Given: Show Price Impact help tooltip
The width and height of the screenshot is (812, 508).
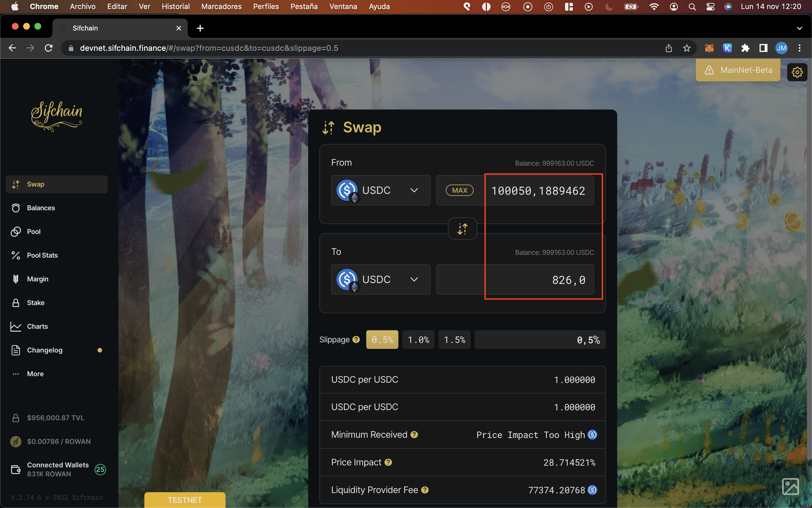Looking at the screenshot, I should [x=388, y=462].
